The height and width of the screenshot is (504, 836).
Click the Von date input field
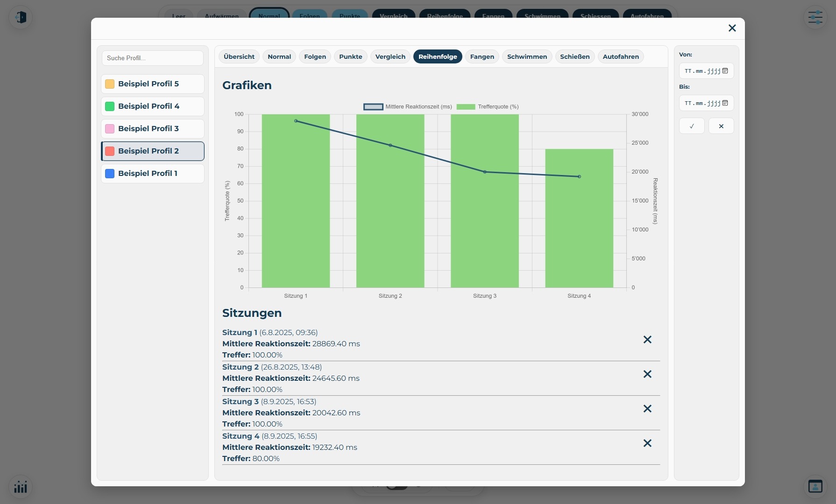(x=701, y=71)
